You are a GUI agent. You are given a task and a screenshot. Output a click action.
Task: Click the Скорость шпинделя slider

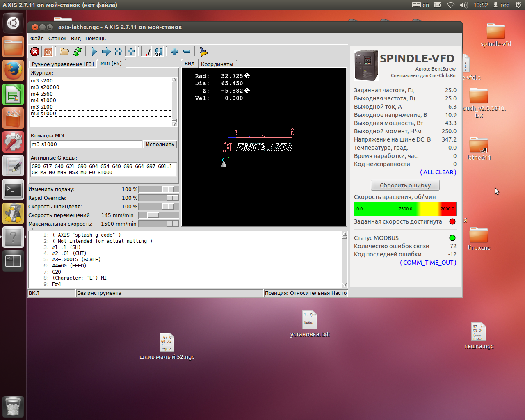[x=158, y=207]
